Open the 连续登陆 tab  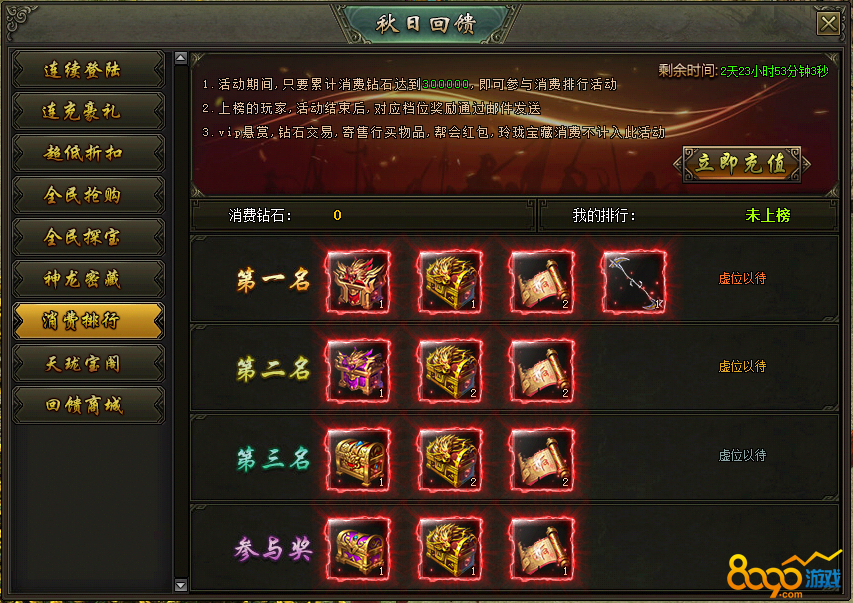[x=89, y=70]
